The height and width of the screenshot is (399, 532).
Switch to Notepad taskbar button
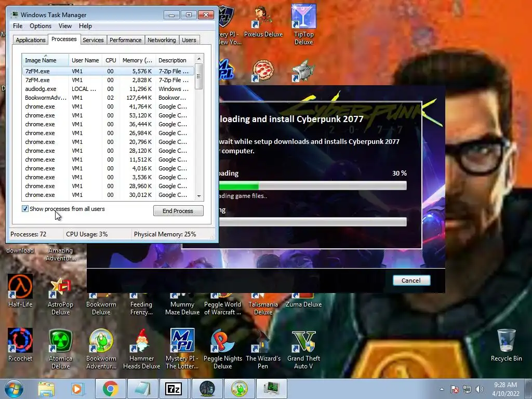tap(142, 389)
